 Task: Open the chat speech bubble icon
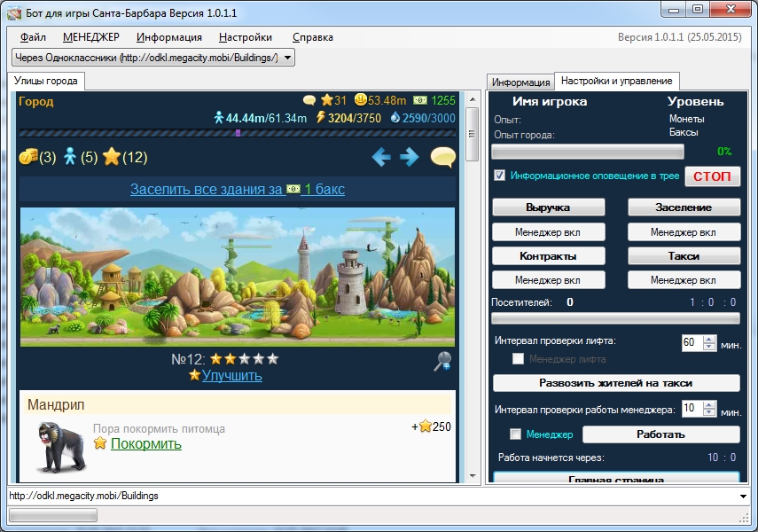click(x=442, y=157)
